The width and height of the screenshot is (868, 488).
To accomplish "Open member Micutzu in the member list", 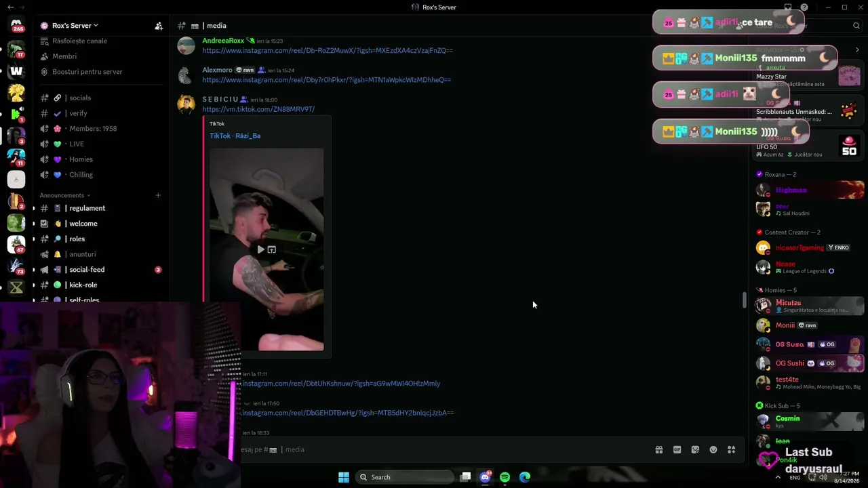I will 810,306.
